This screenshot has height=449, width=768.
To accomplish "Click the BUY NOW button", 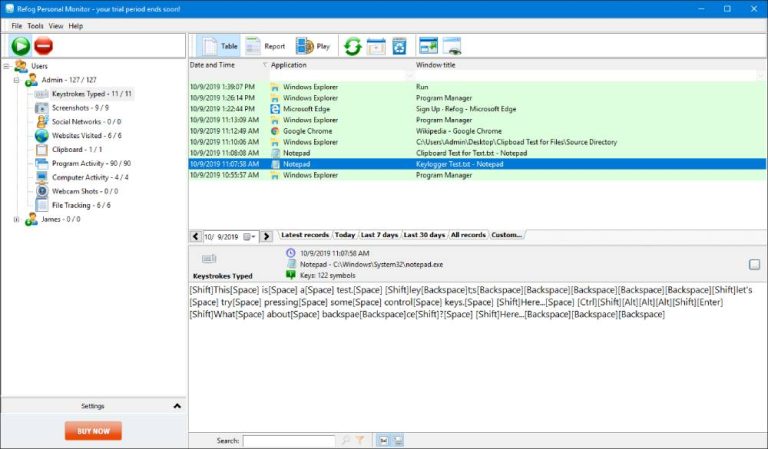I will click(93, 431).
